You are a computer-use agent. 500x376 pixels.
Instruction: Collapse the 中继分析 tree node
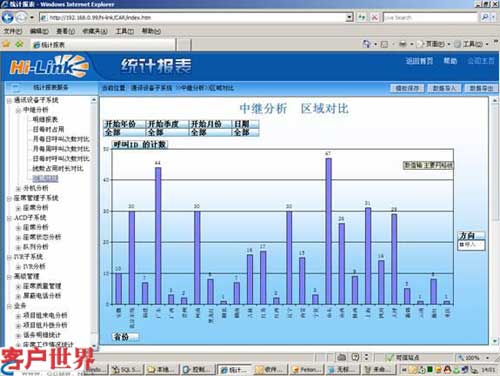(x=18, y=110)
